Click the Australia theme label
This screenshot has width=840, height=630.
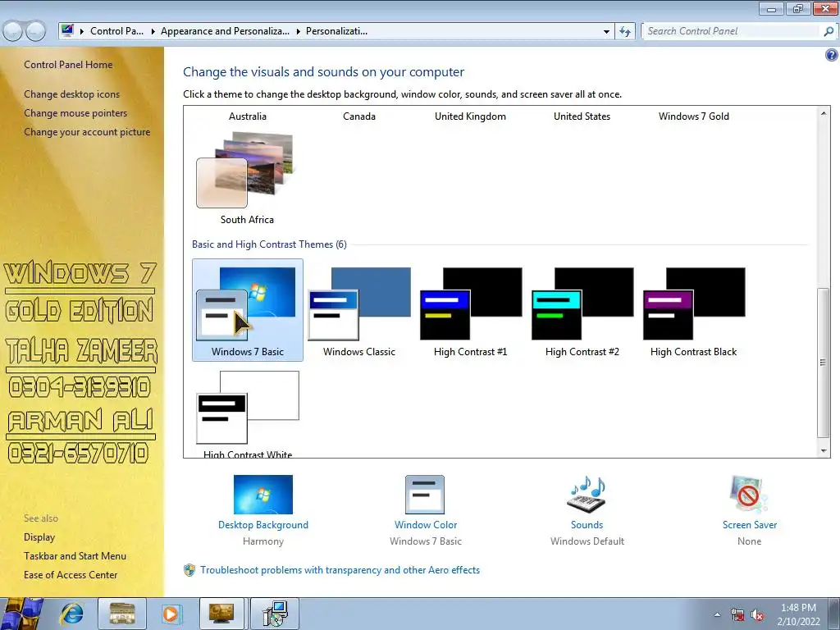coord(248,116)
